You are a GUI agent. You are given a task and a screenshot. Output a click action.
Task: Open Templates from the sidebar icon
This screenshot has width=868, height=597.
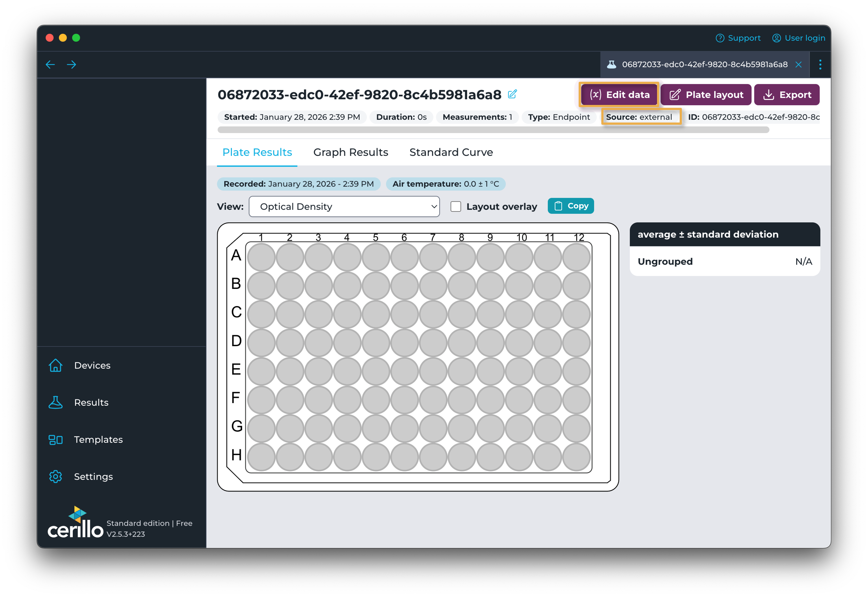coord(56,439)
